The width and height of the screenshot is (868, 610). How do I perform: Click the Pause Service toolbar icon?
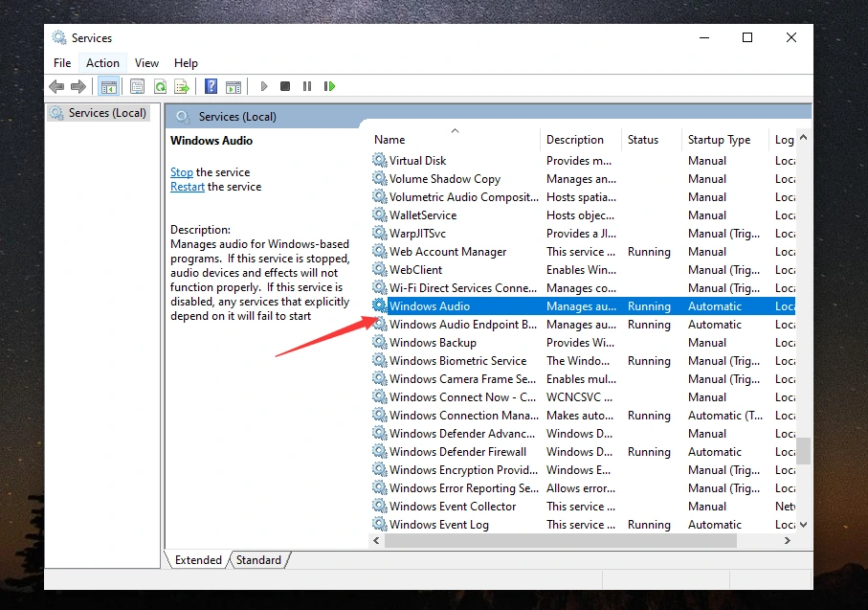point(307,86)
